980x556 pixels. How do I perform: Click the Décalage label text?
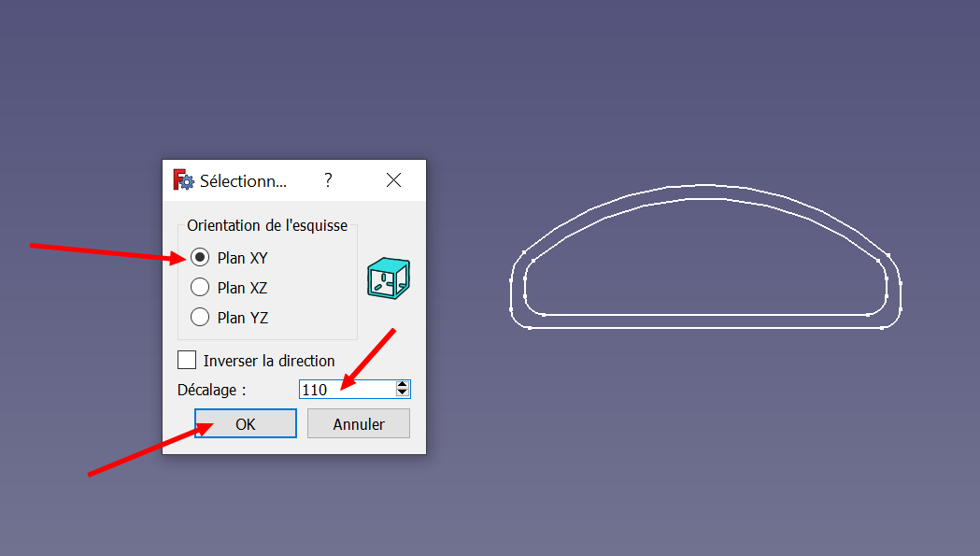pos(211,390)
